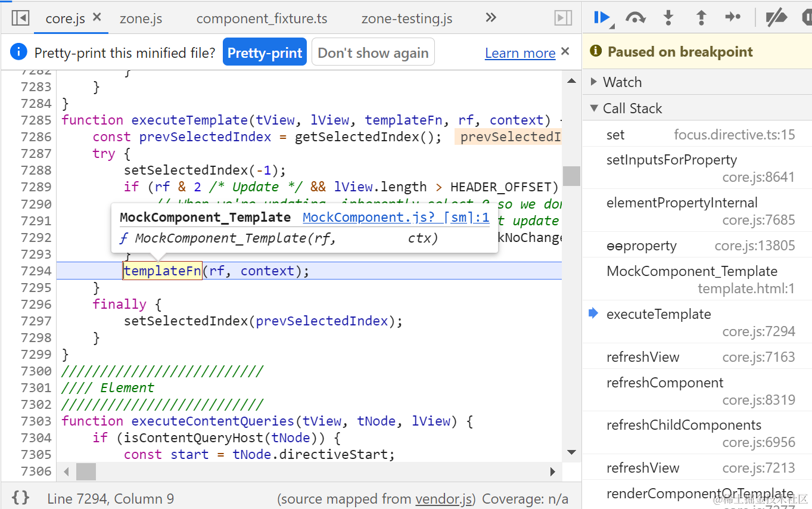Select MockComponent_Template call stack frame
This screenshot has width=812, height=509.
(697, 280)
